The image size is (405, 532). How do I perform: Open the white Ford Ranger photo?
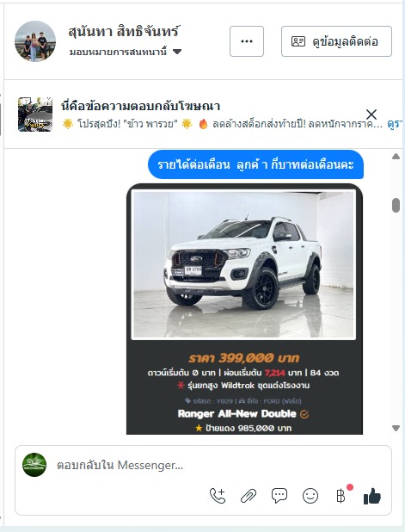coord(243,264)
